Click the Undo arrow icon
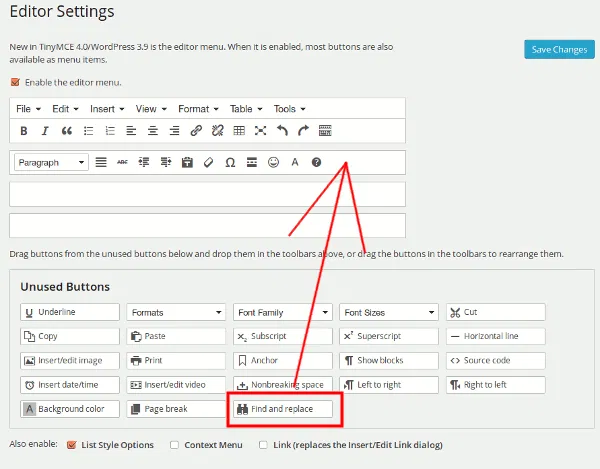600x469 pixels. pos(282,131)
